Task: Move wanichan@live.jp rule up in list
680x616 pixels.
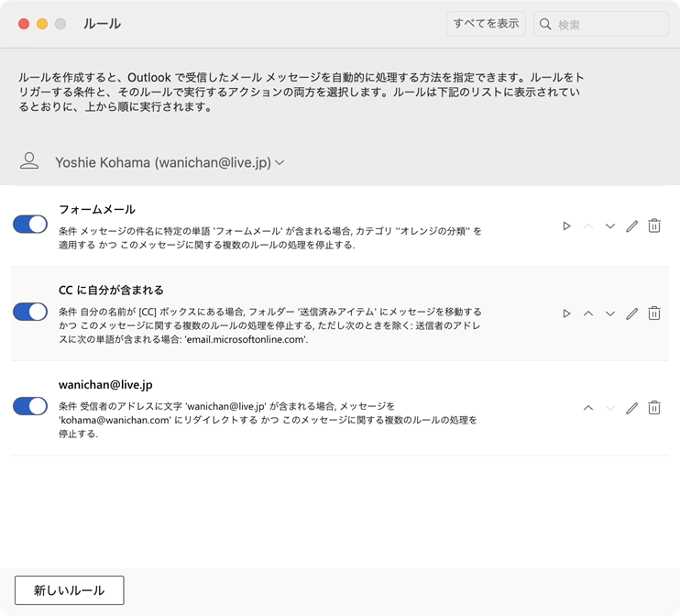Action: [588, 408]
